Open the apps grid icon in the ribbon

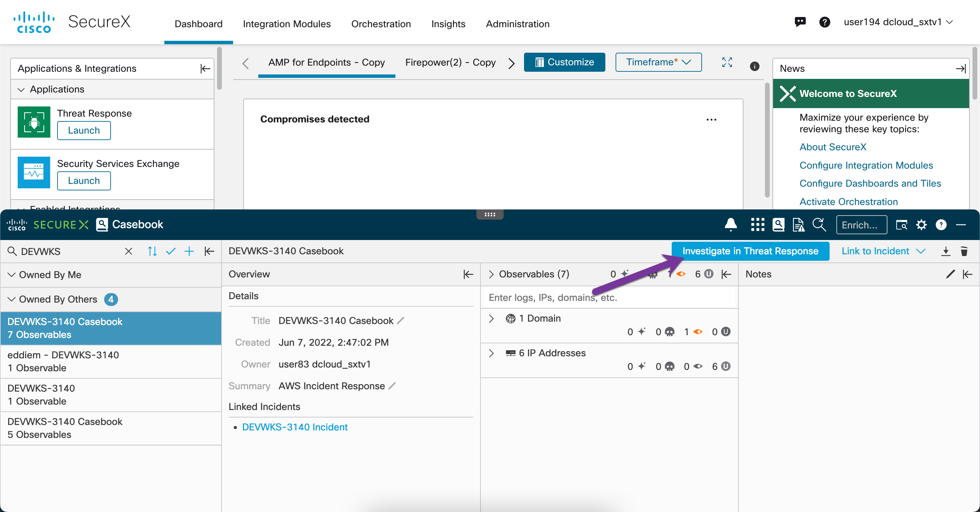[757, 224]
